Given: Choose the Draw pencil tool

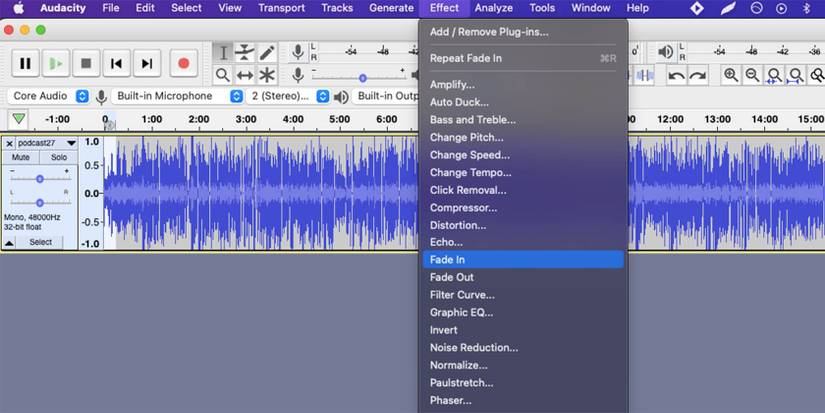Looking at the screenshot, I should tap(267, 52).
